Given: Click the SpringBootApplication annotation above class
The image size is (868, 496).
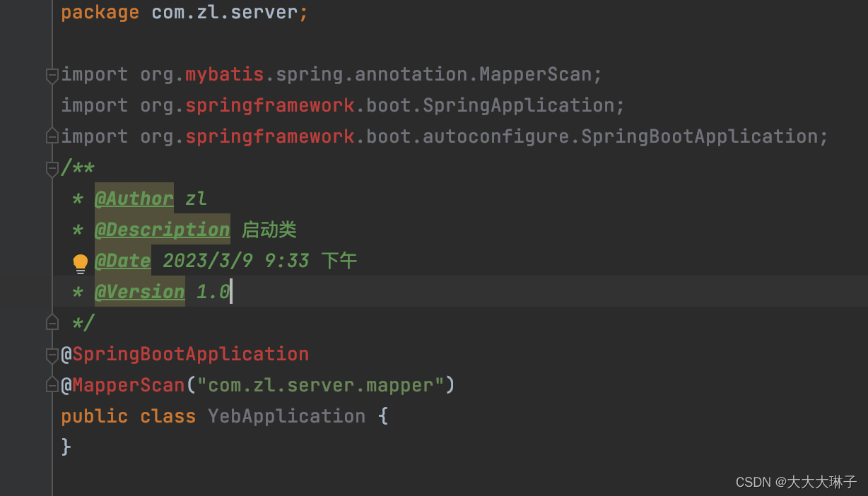Looking at the screenshot, I should coord(190,354).
